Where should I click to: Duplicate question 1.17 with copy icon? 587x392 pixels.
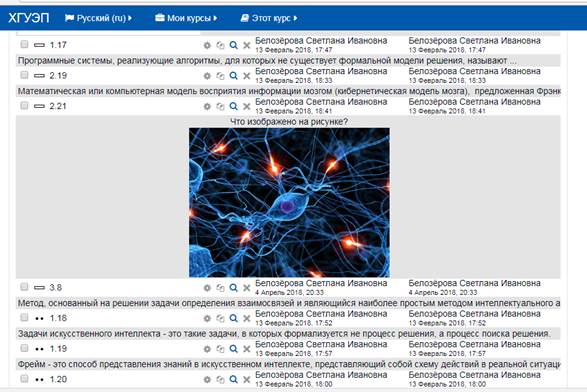(x=220, y=45)
